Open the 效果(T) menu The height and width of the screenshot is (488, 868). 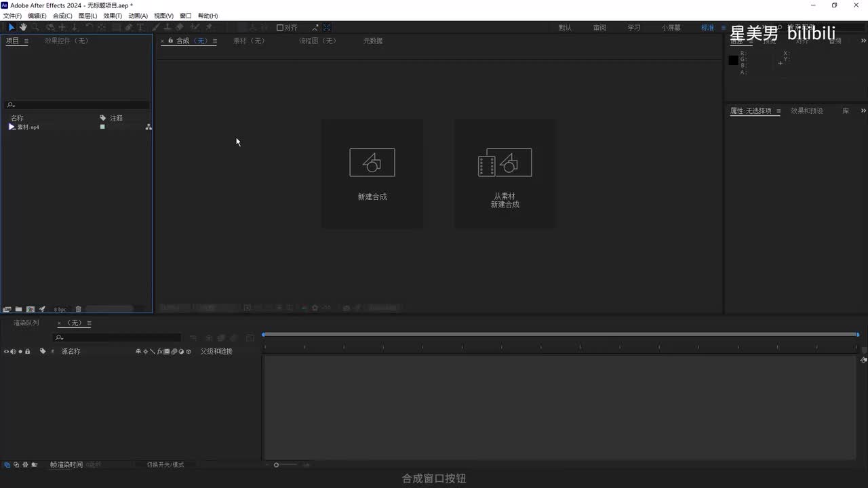coord(113,16)
